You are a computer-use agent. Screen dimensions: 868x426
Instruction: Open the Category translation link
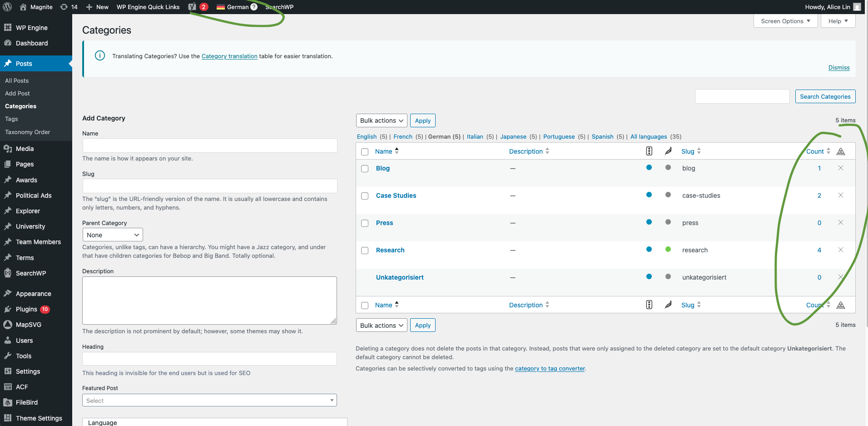(229, 56)
